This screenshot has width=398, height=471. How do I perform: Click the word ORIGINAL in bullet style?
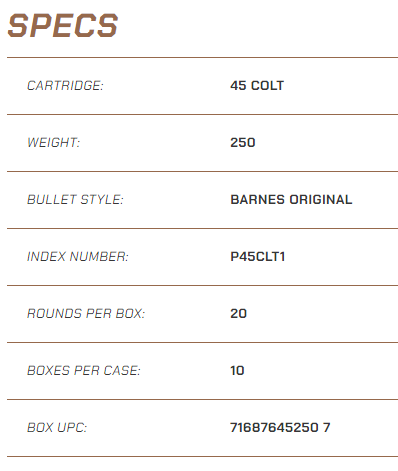tap(321, 200)
